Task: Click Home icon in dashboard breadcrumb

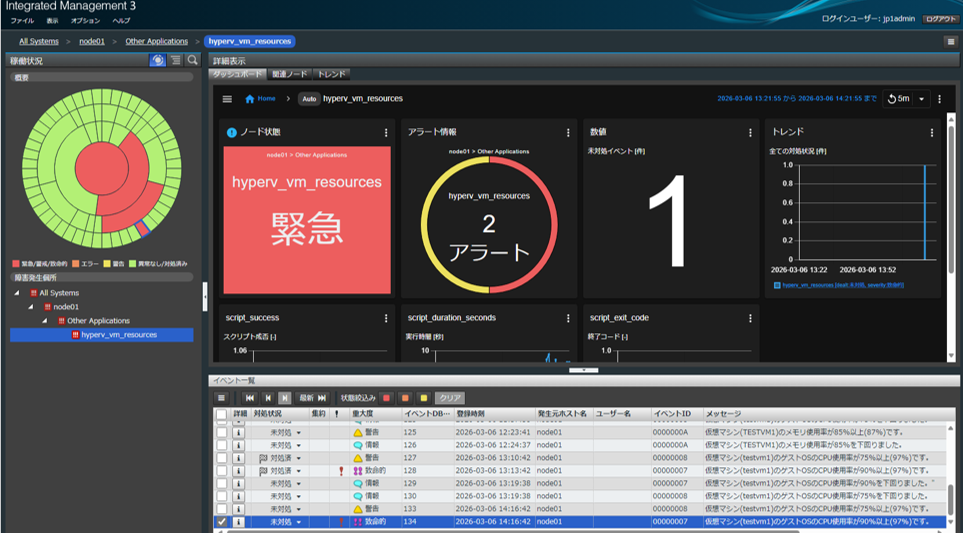Action: coord(249,99)
